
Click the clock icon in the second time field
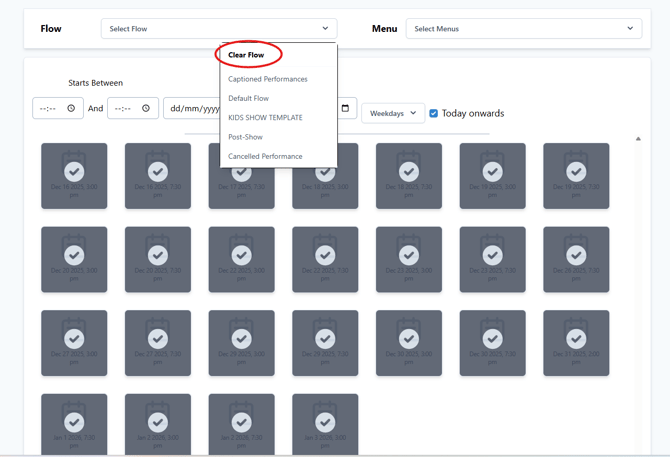point(146,108)
